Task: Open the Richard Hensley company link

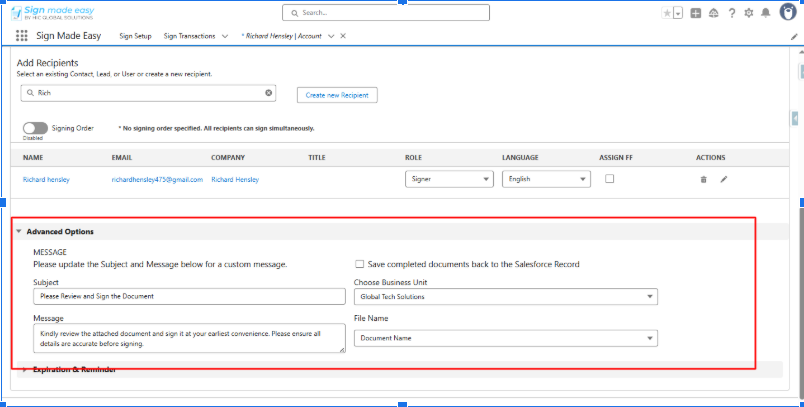Action: [235, 179]
